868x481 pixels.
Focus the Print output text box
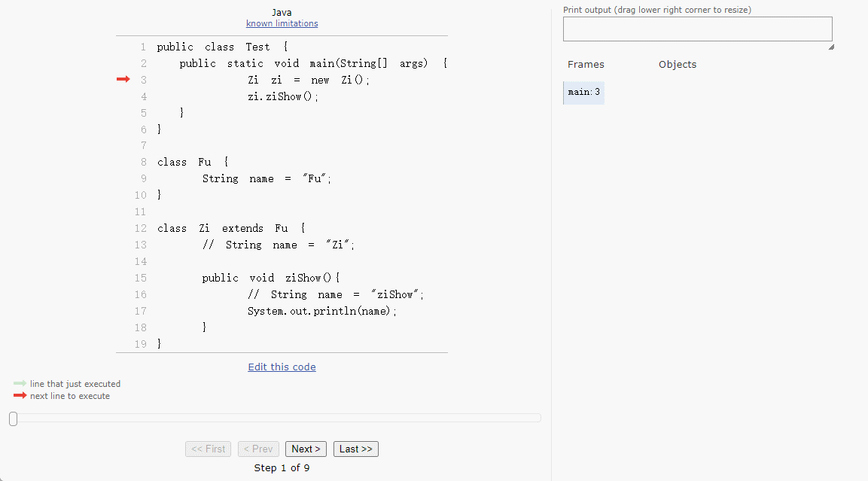coord(697,29)
